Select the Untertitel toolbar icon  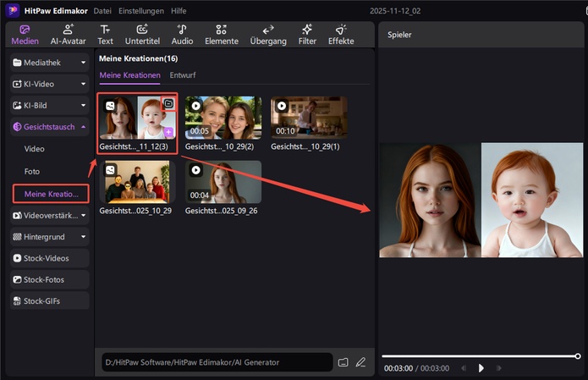[141, 34]
